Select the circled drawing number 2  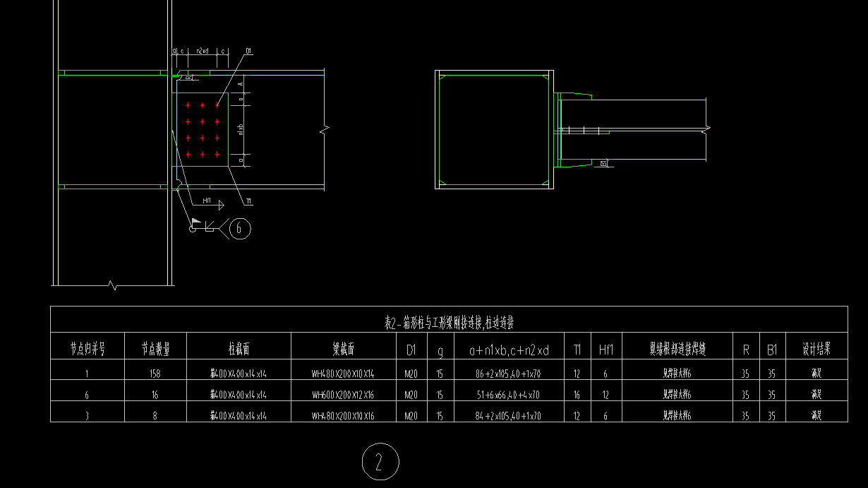pyautogui.click(x=380, y=463)
